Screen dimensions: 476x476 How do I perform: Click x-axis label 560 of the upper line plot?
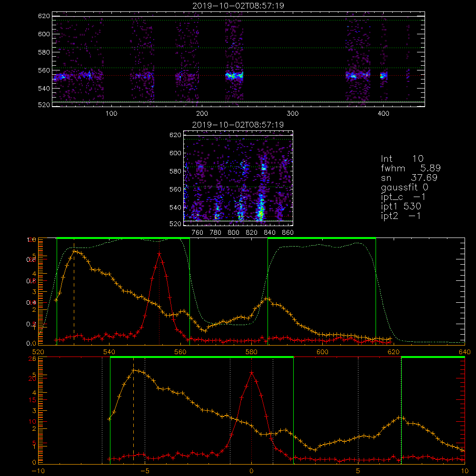pos(180,352)
